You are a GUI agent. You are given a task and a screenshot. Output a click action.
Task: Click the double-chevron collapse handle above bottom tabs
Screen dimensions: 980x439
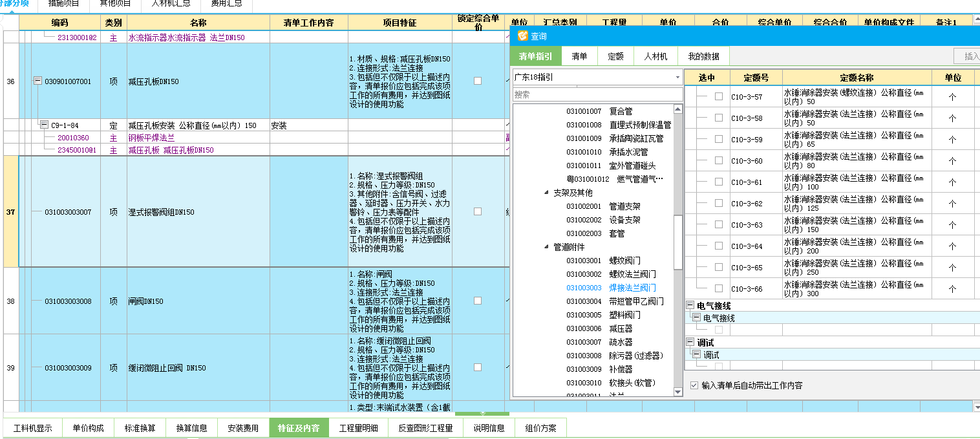tap(482, 412)
